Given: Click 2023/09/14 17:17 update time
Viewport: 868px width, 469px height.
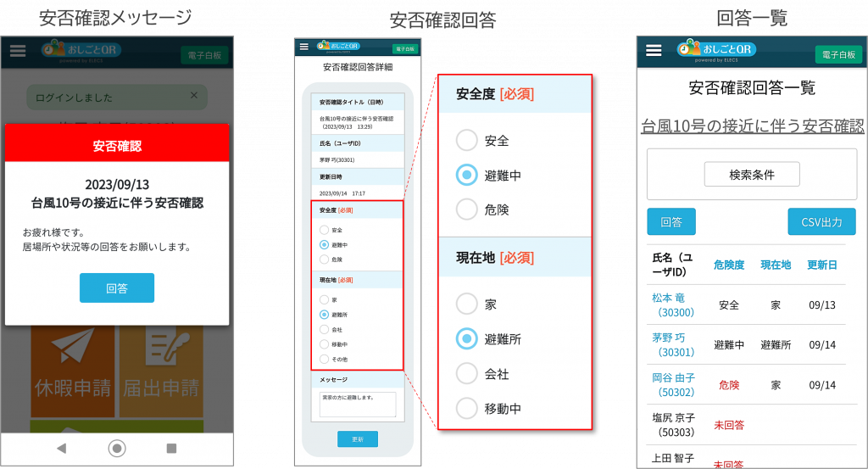Looking at the screenshot, I should coord(342,193).
